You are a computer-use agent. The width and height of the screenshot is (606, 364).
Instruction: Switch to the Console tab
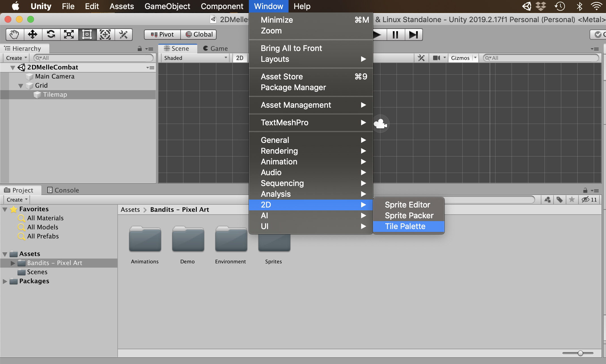(x=63, y=190)
